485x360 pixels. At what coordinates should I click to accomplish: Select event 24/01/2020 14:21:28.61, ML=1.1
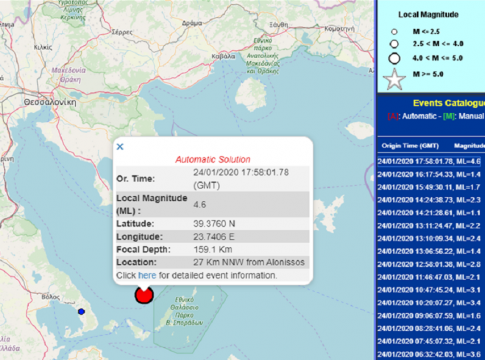(429, 213)
